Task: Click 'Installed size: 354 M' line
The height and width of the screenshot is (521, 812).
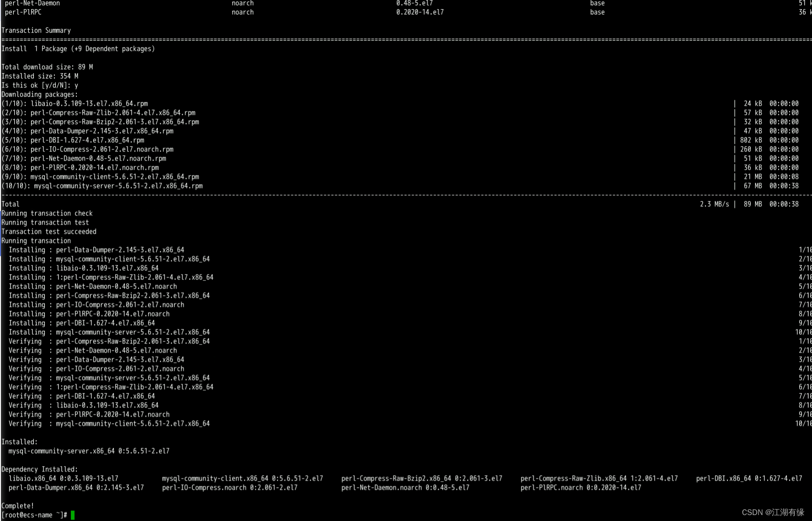Action: point(40,76)
